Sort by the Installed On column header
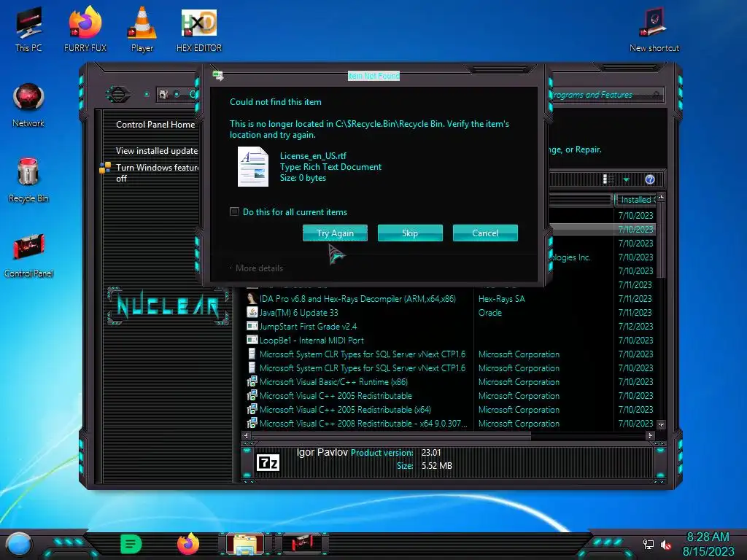 coord(635,200)
